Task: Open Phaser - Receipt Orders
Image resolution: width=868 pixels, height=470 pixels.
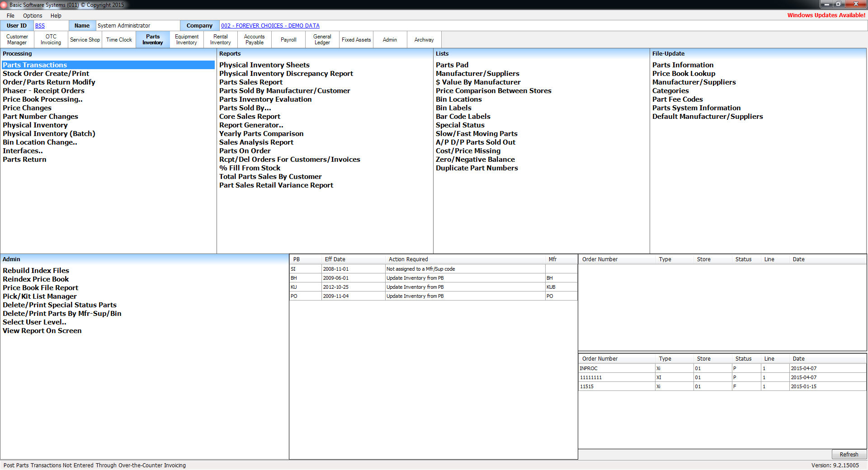Action: (43, 91)
